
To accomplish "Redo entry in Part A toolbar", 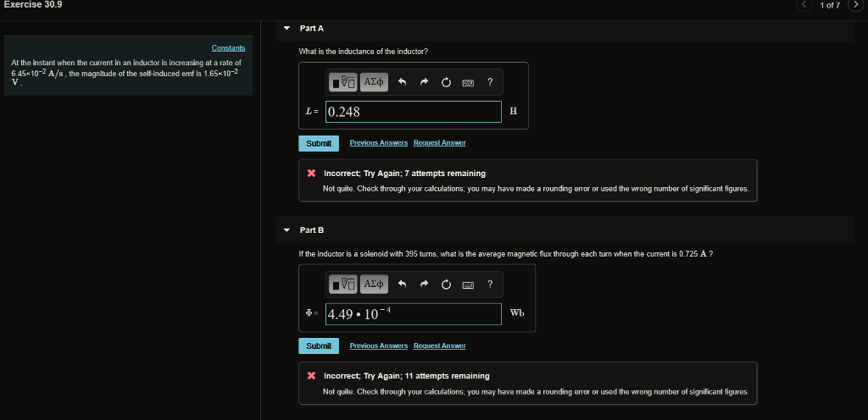I will tap(424, 83).
